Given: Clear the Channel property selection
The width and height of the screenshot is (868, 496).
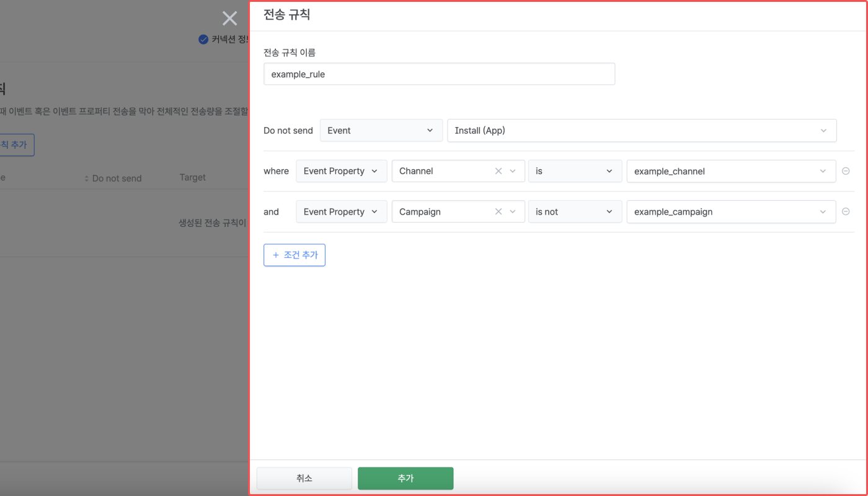Looking at the screenshot, I should 498,171.
